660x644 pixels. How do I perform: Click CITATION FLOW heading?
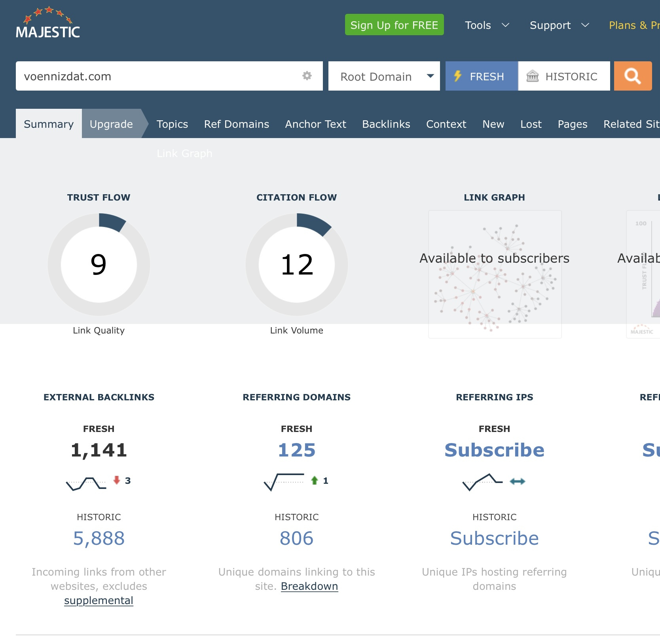click(297, 197)
